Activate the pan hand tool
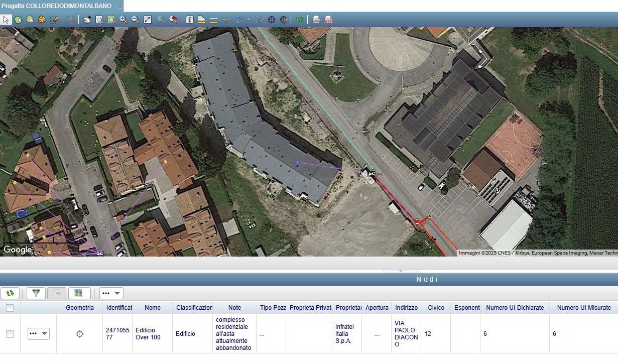The width and height of the screenshot is (618, 364). click(x=87, y=20)
